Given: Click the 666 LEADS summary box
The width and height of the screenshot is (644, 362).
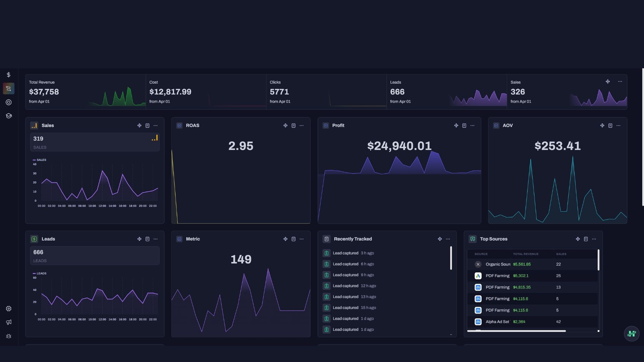Looking at the screenshot, I should [95, 256].
